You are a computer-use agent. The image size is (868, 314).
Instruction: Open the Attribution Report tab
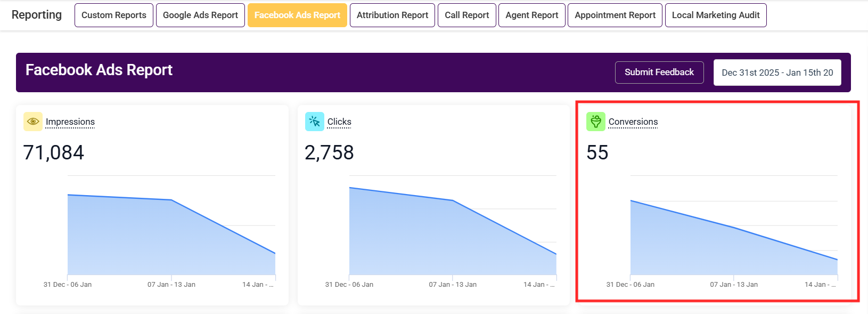(392, 15)
